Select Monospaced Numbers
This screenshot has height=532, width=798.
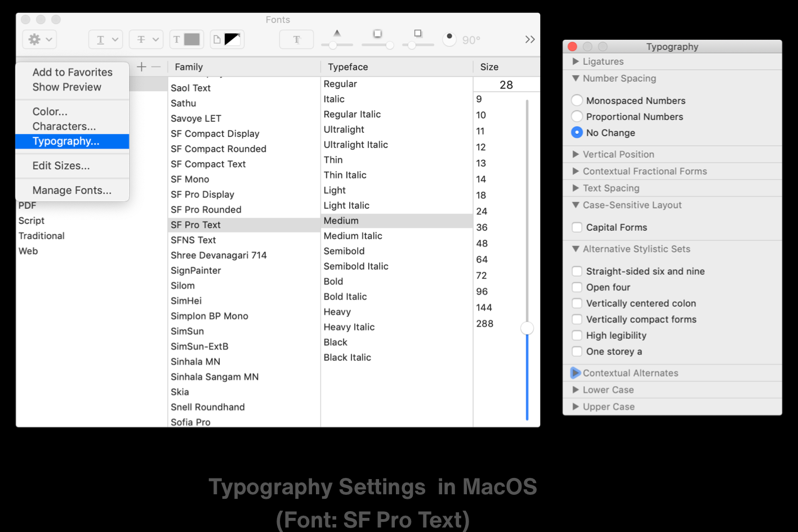[x=577, y=100]
